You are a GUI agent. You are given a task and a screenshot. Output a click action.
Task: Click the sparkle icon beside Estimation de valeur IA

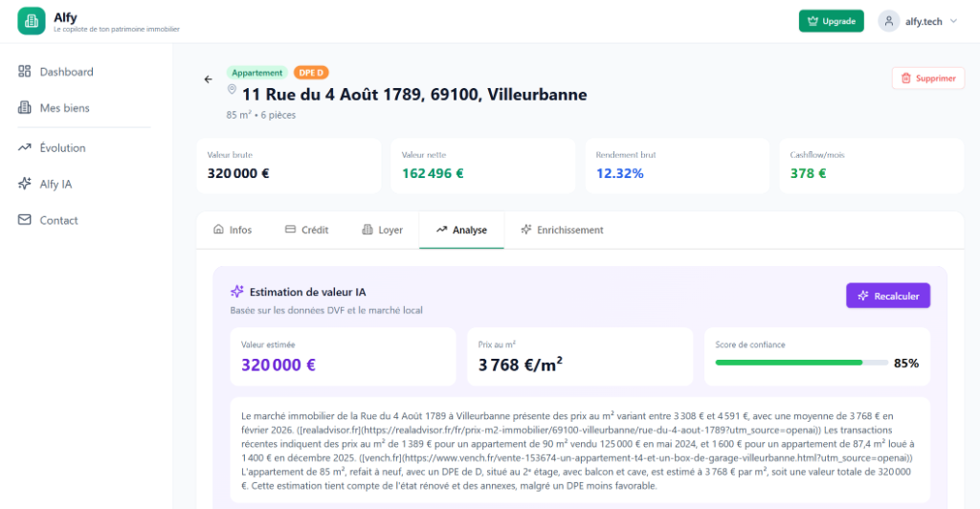pos(237,292)
